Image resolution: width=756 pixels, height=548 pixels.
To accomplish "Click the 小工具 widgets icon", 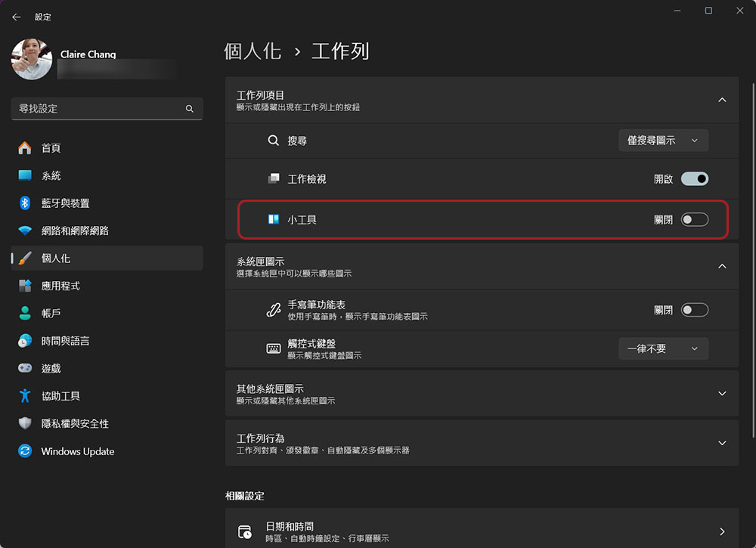I will (274, 219).
